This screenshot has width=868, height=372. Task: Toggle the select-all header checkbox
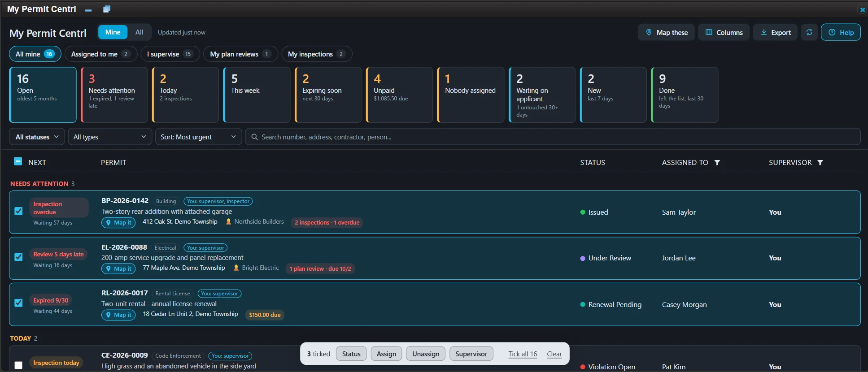click(18, 161)
